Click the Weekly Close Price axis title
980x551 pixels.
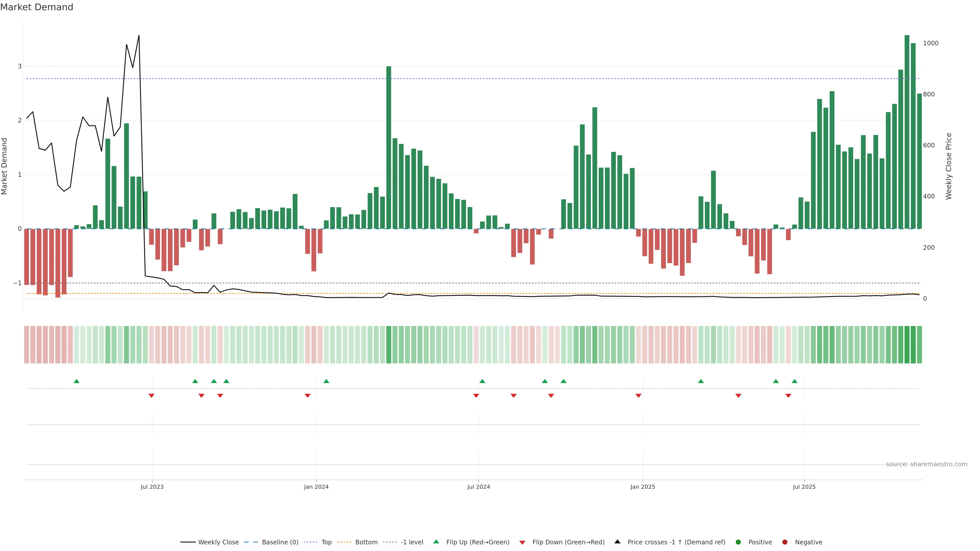pos(948,166)
